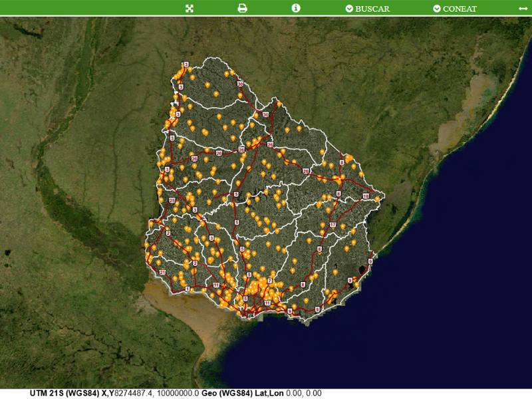Image resolution: width=532 pixels, height=399 pixels.
Task: Click the route 21 shield on map
Action: coord(162,272)
